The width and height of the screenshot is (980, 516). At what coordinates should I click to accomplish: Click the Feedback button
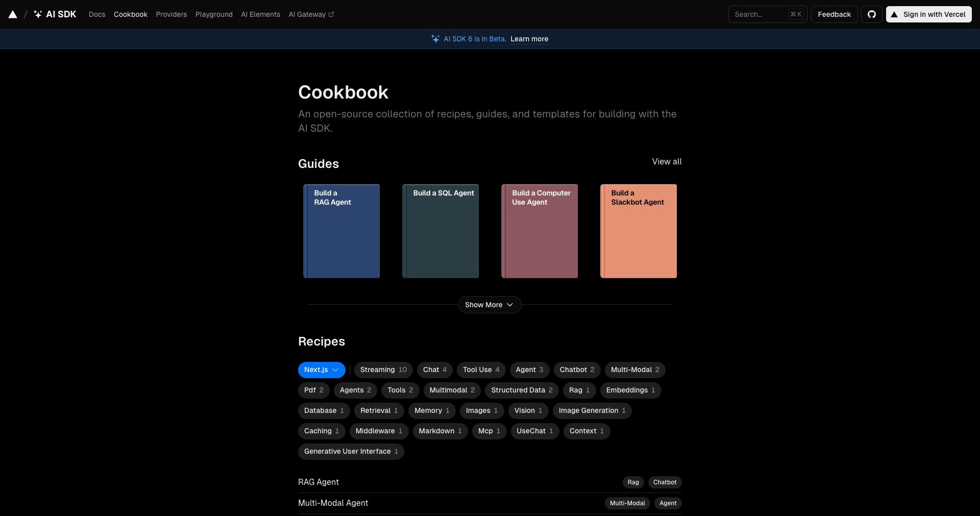(x=834, y=14)
